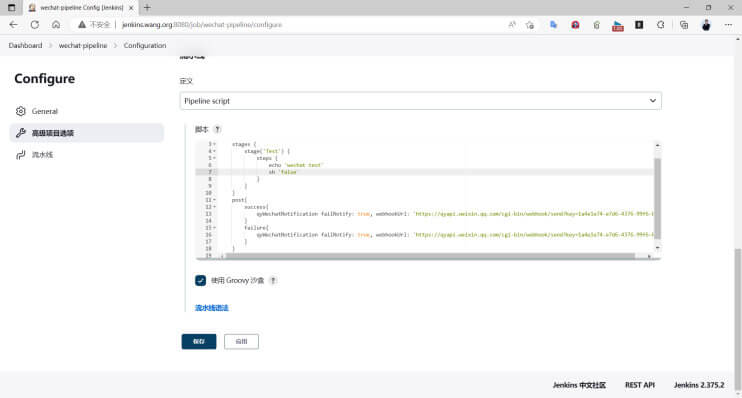The width and height of the screenshot is (742, 398).
Task: Click the black square extension icon
Action: click(x=639, y=25)
